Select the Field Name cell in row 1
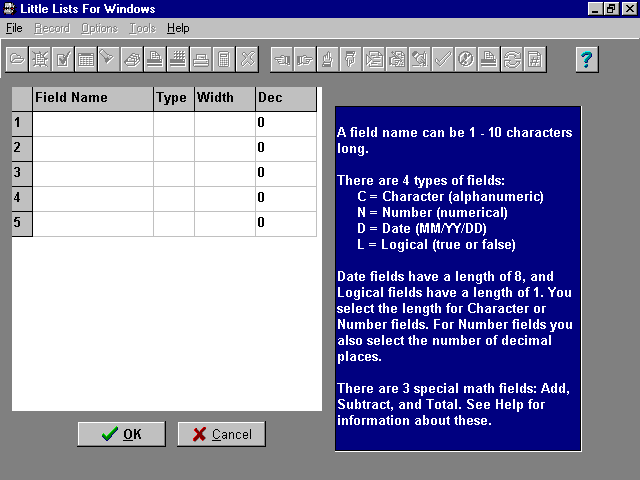Viewport: 640px width, 480px height. click(93, 123)
